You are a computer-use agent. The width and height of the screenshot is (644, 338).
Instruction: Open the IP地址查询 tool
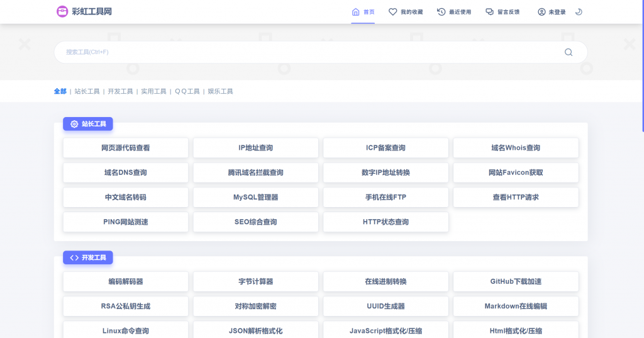pos(255,148)
